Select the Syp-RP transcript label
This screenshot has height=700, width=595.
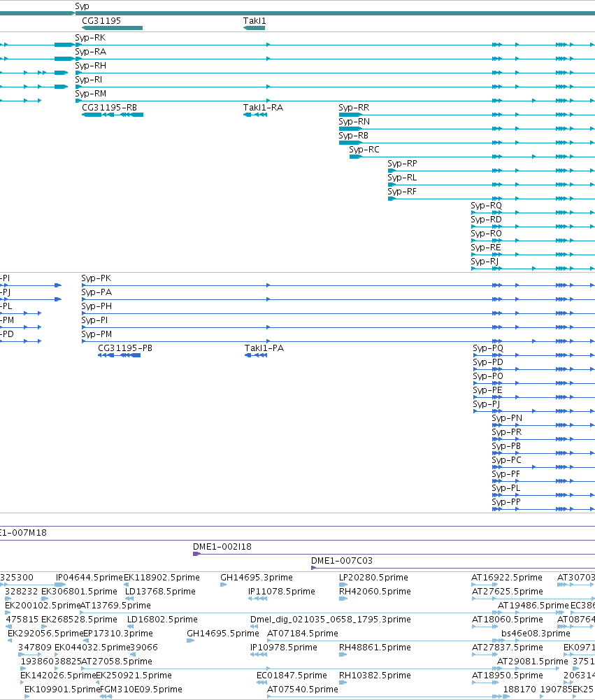click(402, 164)
